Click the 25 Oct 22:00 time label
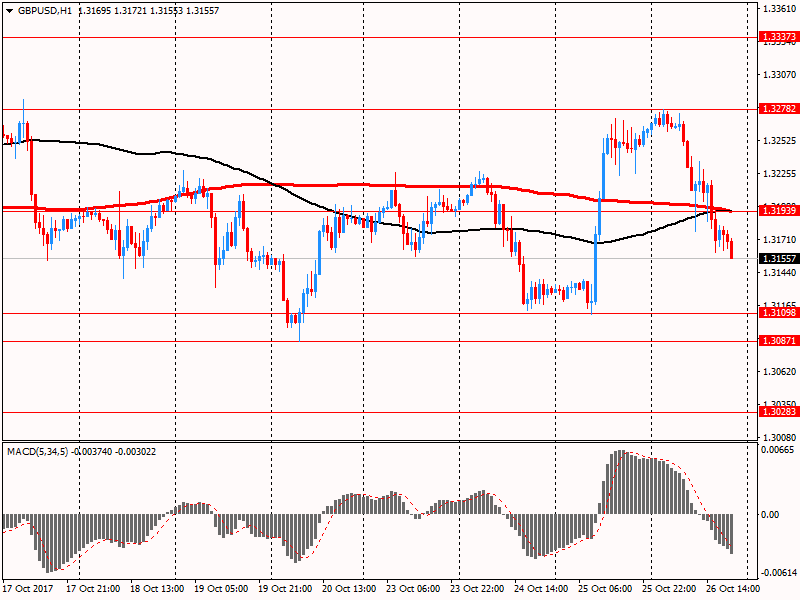 pyautogui.click(x=669, y=589)
